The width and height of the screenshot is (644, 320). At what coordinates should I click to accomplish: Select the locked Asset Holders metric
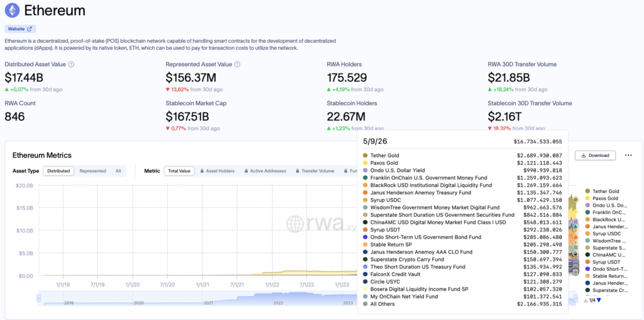click(x=217, y=171)
